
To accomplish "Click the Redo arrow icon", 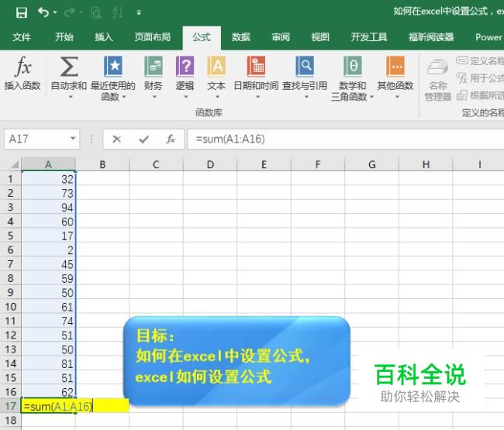I will pyautogui.click(x=70, y=13).
